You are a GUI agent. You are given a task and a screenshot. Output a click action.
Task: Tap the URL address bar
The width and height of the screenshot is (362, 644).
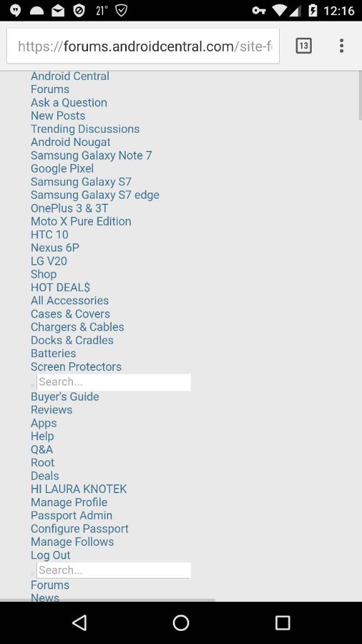pos(143,46)
